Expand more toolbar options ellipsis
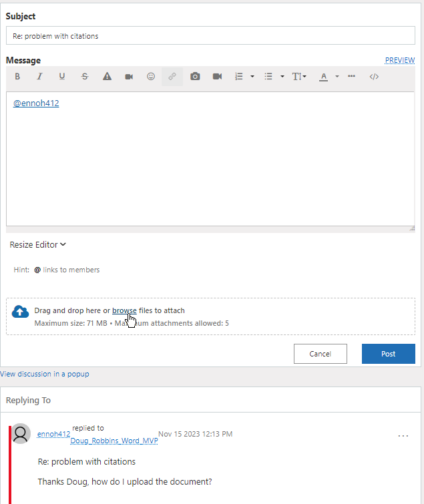The image size is (424, 504). click(x=351, y=76)
